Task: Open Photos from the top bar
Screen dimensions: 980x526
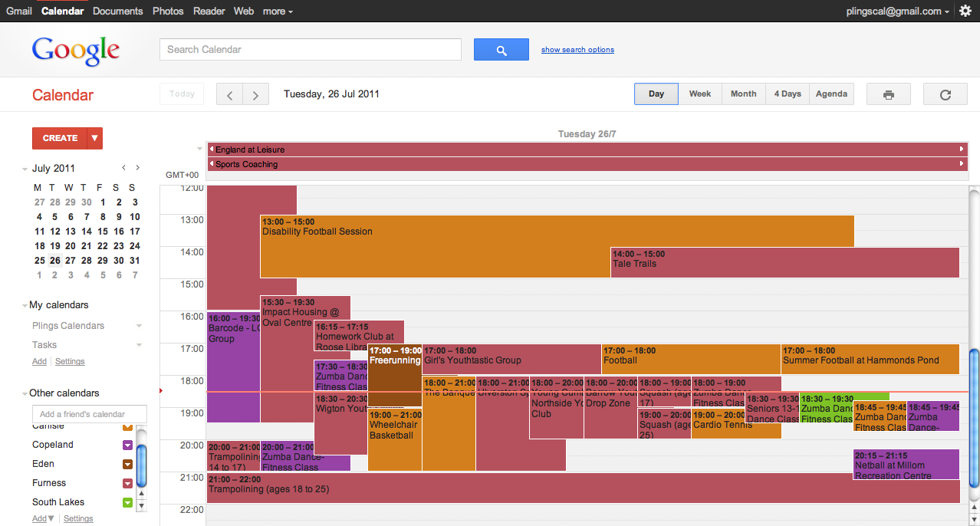Action: 168,12
